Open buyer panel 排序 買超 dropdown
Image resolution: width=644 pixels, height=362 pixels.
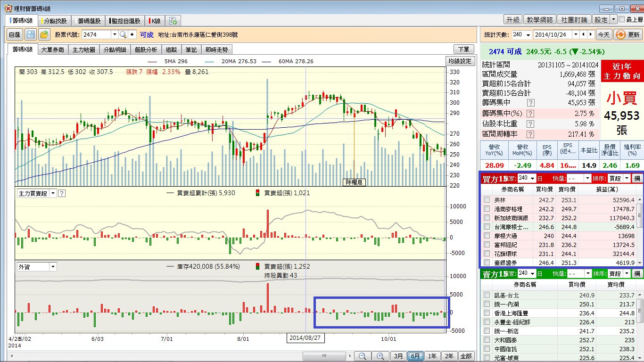[x=627, y=178]
